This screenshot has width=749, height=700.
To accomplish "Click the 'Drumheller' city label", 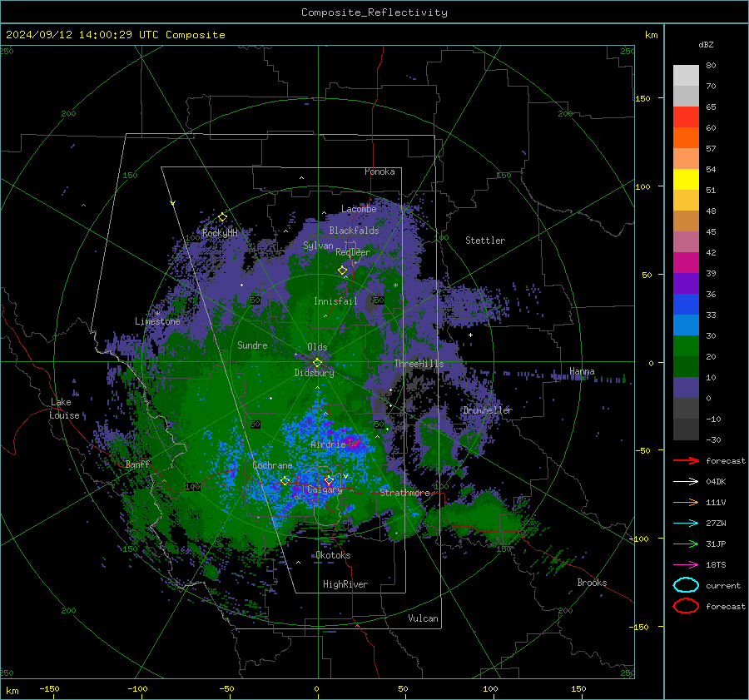I will [x=488, y=410].
